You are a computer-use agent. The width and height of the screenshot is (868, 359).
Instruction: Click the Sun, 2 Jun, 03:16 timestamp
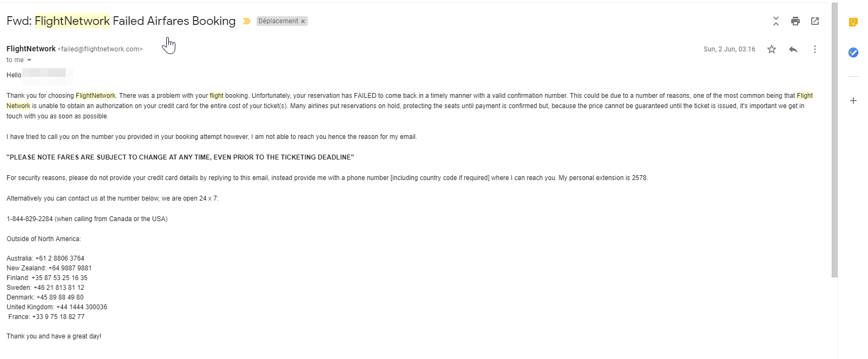pyautogui.click(x=729, y=49)
